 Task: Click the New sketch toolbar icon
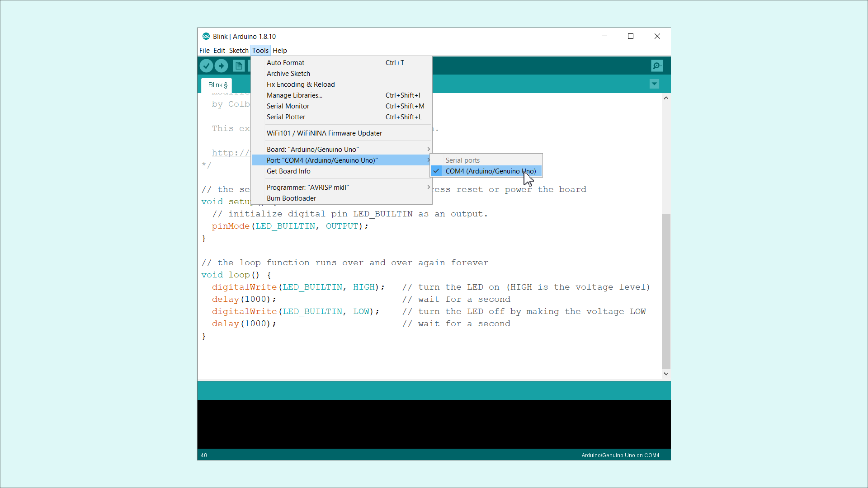coord(239,66)
